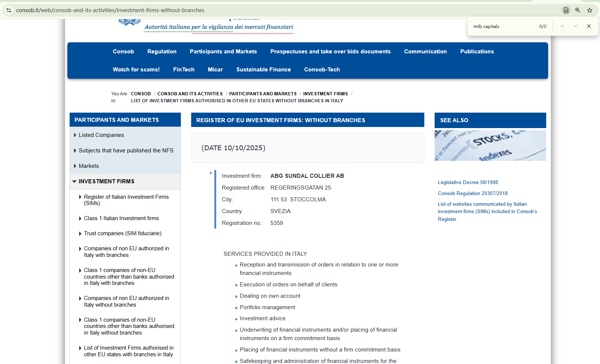Expand the Markets sidebar section
Viewport: 600px width, 364px height.
[89, 166]
